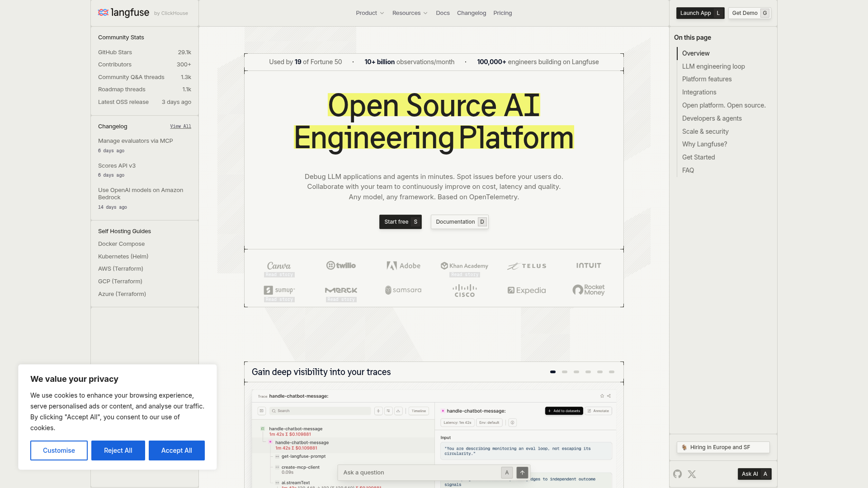Select the second carousel dot
The height and width of the screenshot is (488, 868).
tap(565, 372)
